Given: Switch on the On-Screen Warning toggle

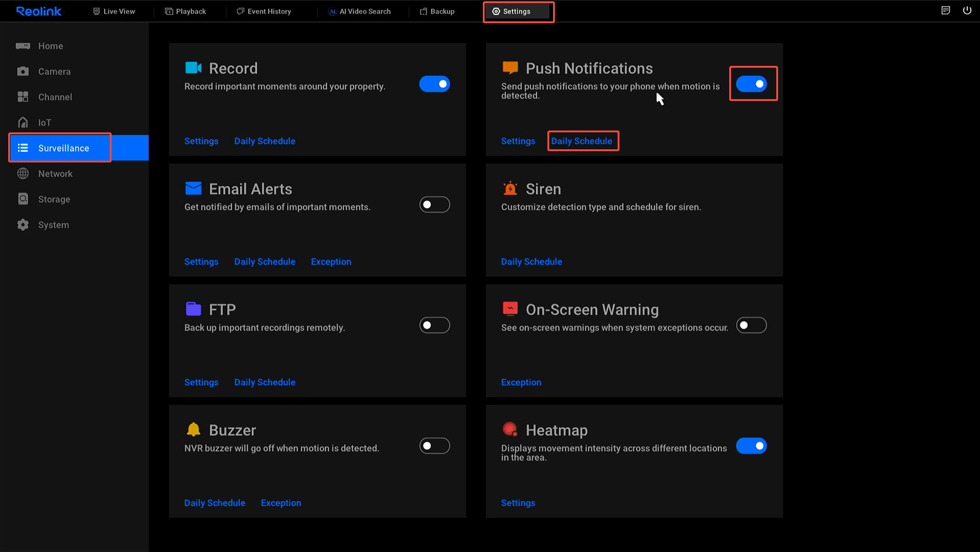Looking at the screenshot, I should point(751,326).
